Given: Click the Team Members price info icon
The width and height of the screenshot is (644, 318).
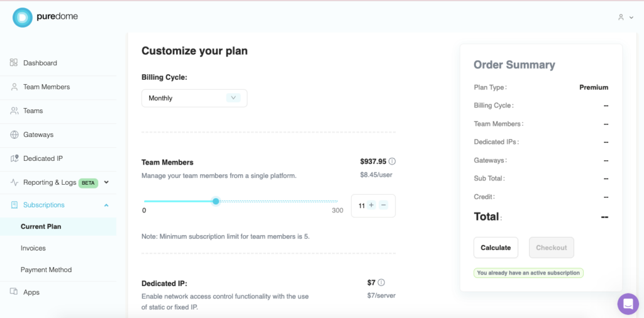Looking at the screenshot, I should [392, 162].
